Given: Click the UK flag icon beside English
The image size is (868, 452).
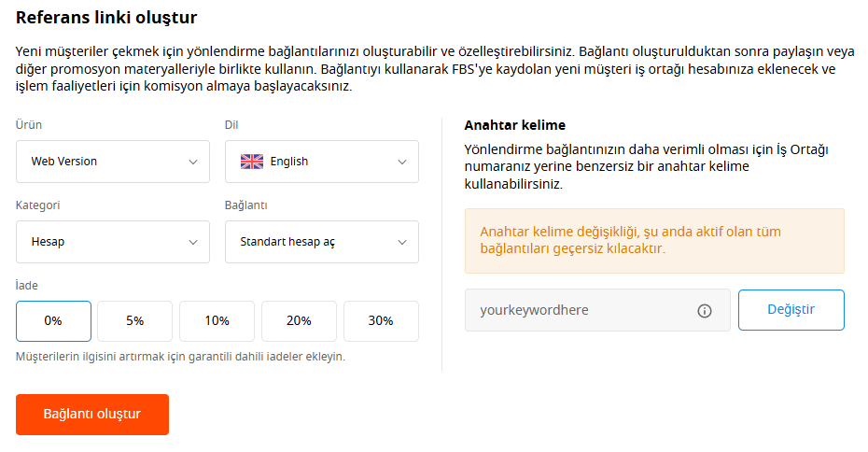Looking at the screenshot, I should click(x=252, y=162).
